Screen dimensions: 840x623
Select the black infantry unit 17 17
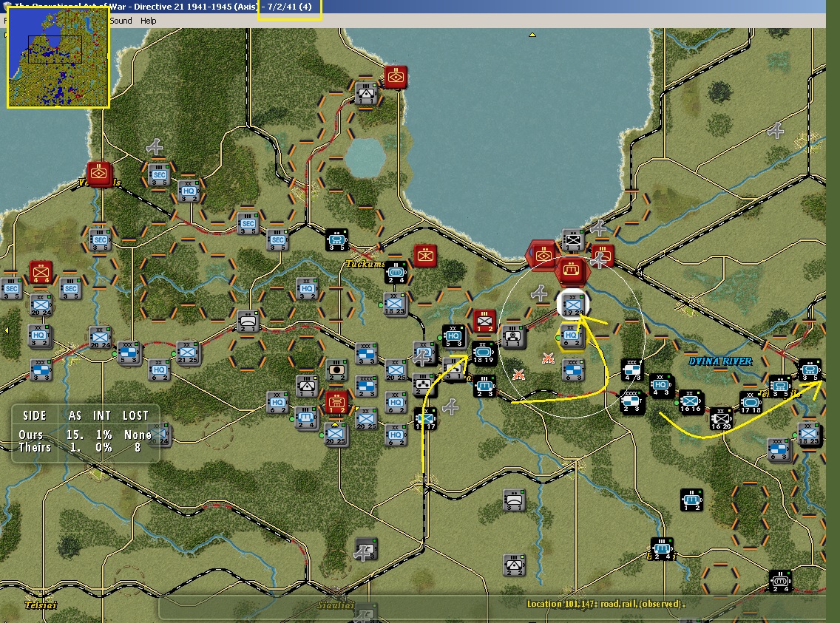[426, 418]
